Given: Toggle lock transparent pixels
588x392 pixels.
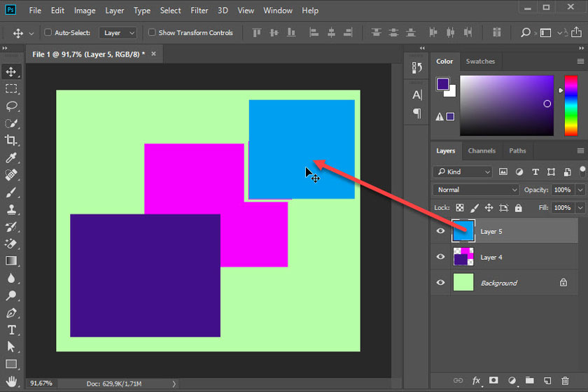Looking at the screenshot, I should click(460, 207).
